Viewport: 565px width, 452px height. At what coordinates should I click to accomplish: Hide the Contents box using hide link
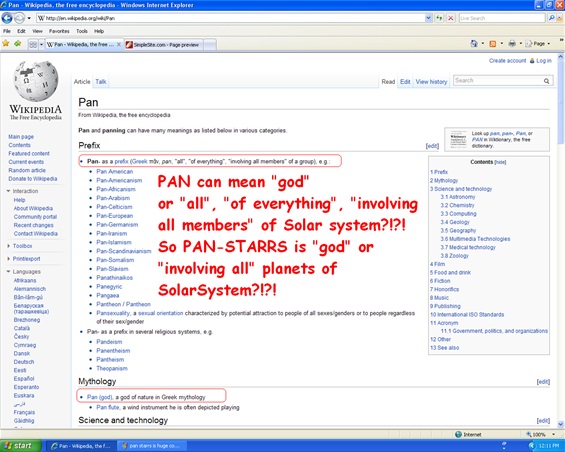click(500, 162)
